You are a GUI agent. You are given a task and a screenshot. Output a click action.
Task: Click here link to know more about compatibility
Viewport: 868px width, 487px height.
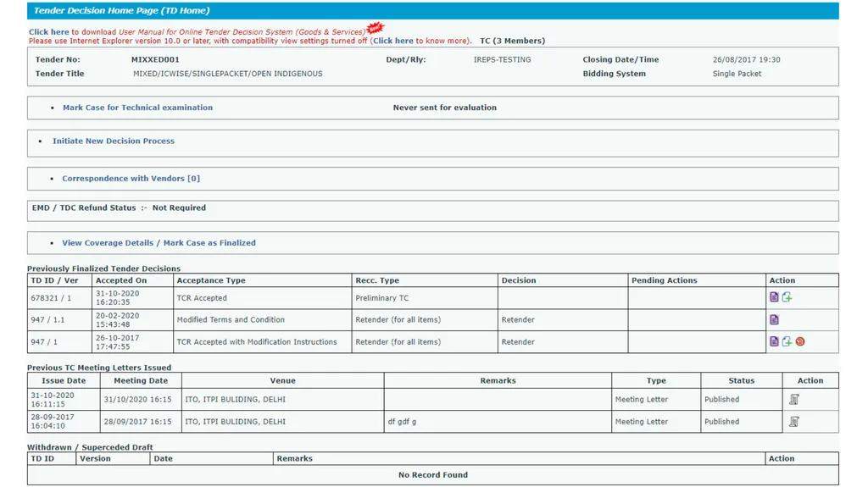pos(393,41)
